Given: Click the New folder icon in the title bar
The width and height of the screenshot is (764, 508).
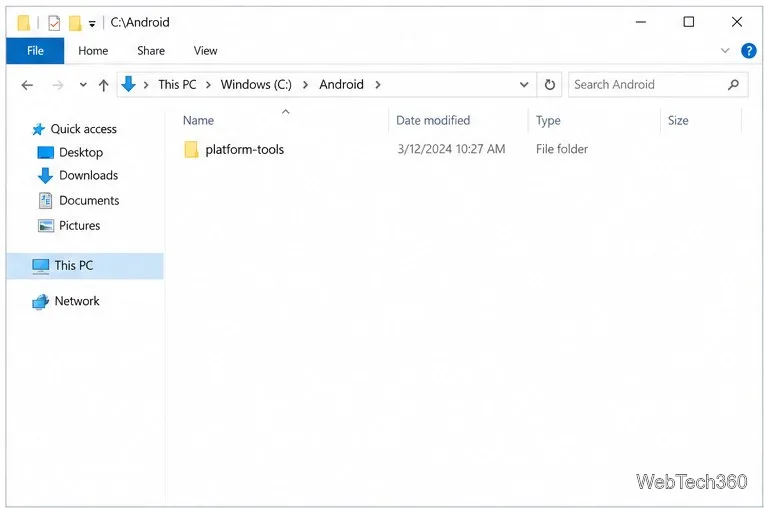Looking at the screenshot, I should tap(75, 22).
